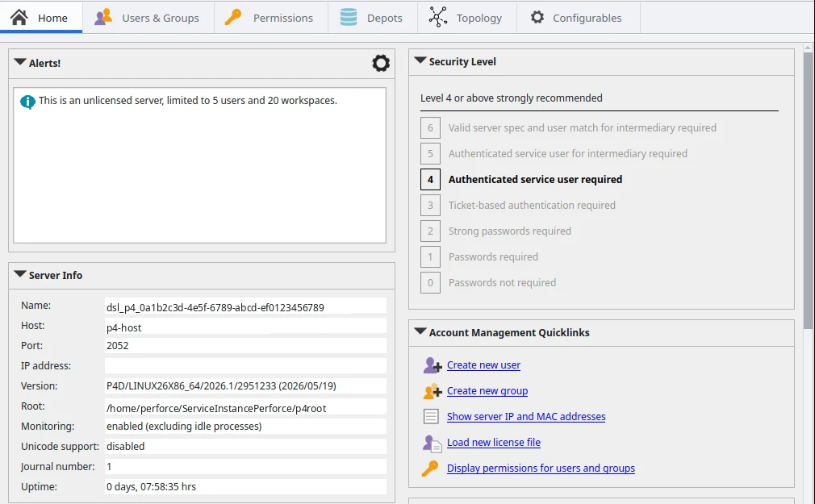Collapse the Alerts! panel triangle
Screen dimensions: 815x504
point(19,62)
